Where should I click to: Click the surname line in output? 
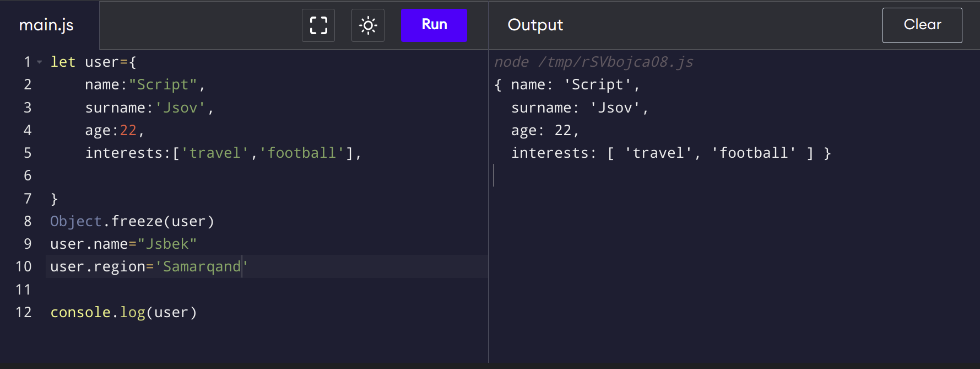[x=579, y=108]
